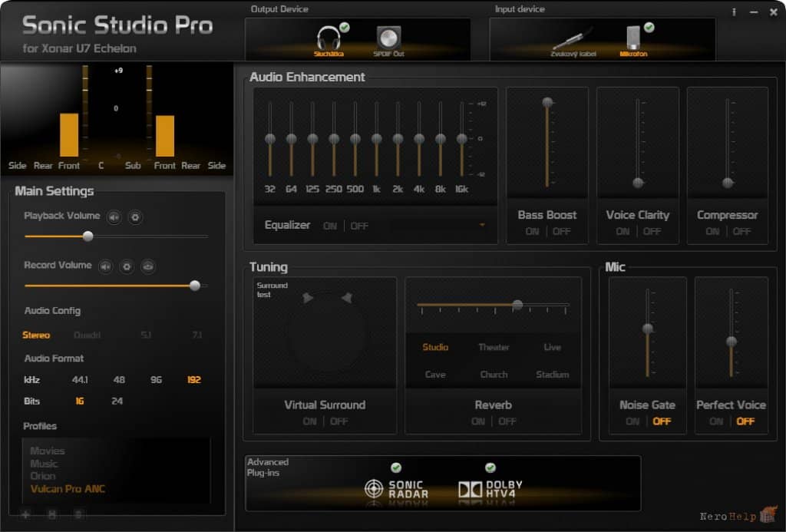Click the 250 Hz equalizer band knob
Screen dimensions: 786x532
[334, 139]
